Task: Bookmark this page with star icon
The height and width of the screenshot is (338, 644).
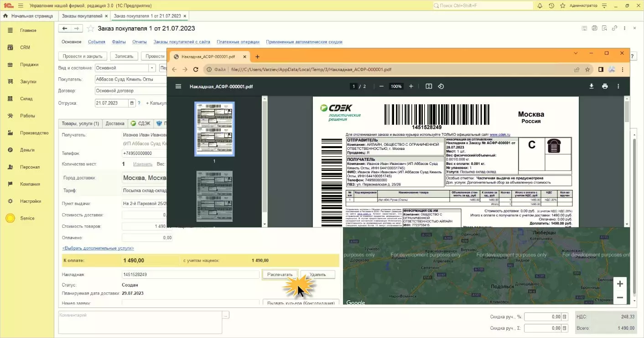Action: click(587, 70)
